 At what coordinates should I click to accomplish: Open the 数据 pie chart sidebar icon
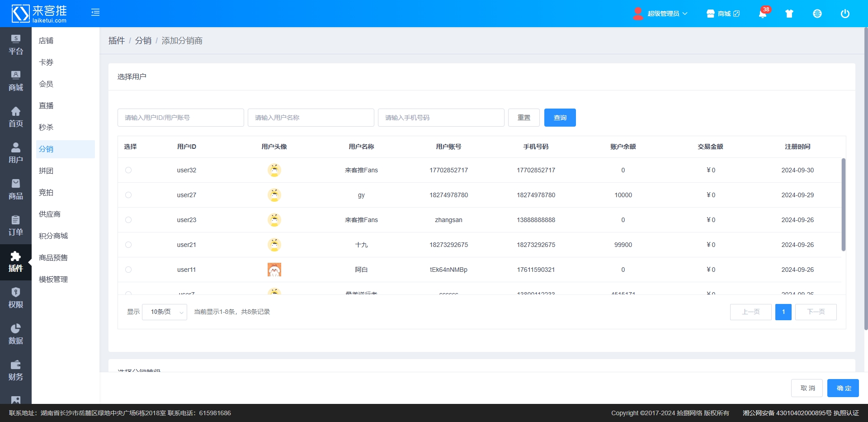pyautogui.click(x=15, y=334)
